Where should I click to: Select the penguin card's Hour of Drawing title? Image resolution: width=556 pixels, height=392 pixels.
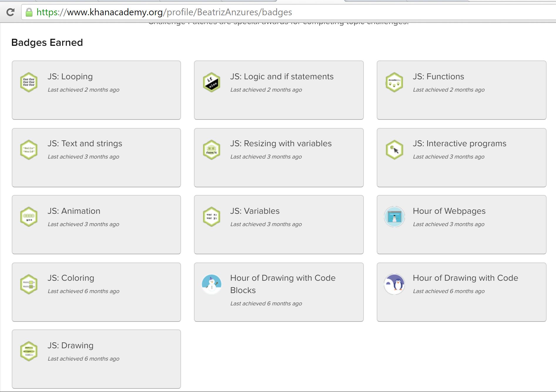(465, 278)
